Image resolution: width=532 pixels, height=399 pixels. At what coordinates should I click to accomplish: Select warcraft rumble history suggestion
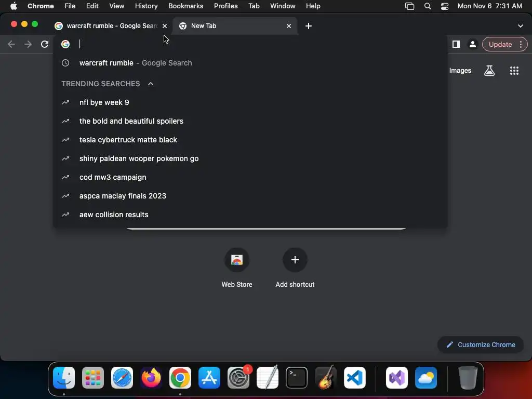[x=250, y=63]
